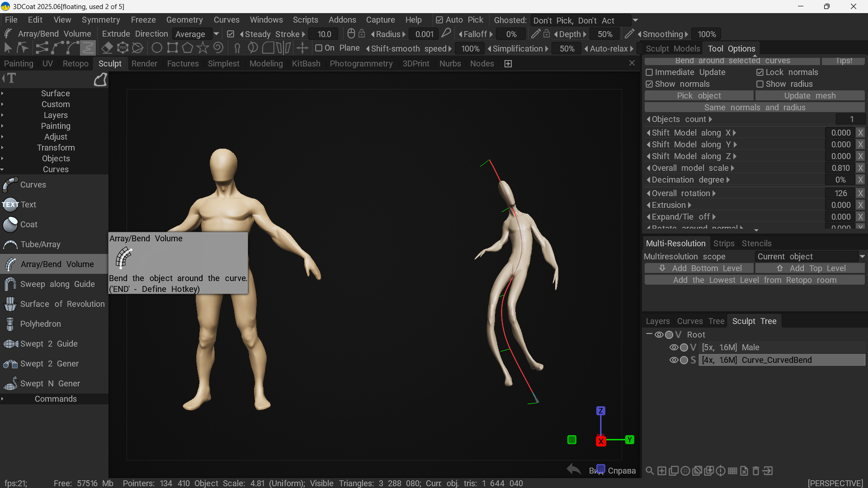This screenshot has width=868, height=488.
Task: Hide the Male object via eye icon
Action: 674,347
